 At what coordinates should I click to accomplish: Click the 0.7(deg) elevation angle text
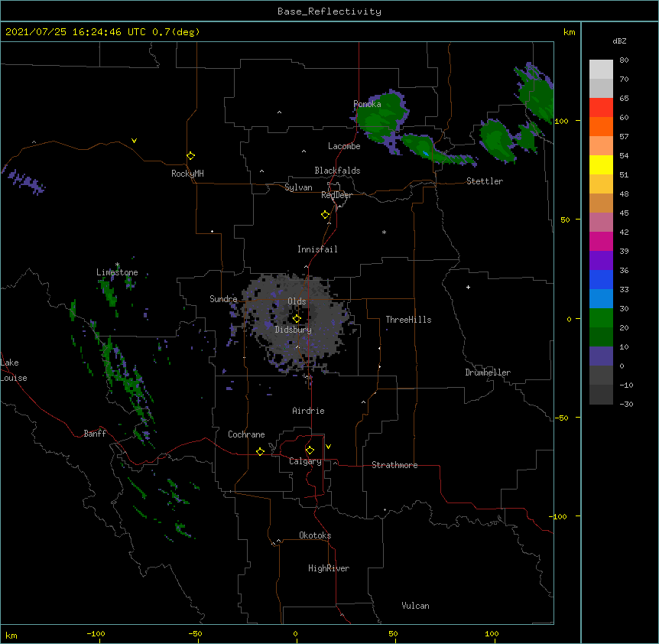click(176, 32)
